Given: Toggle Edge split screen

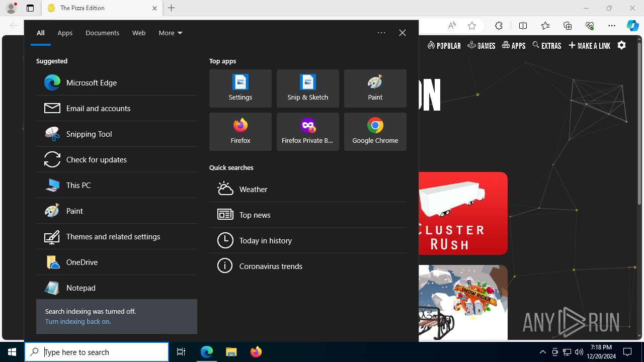Looking at the screenshot, I should click(x=523, y=26).
